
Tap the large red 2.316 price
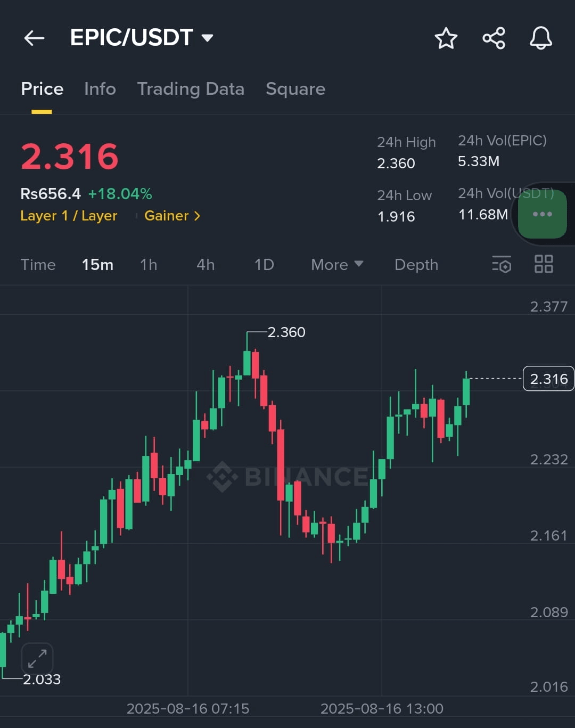coord(70,157)
